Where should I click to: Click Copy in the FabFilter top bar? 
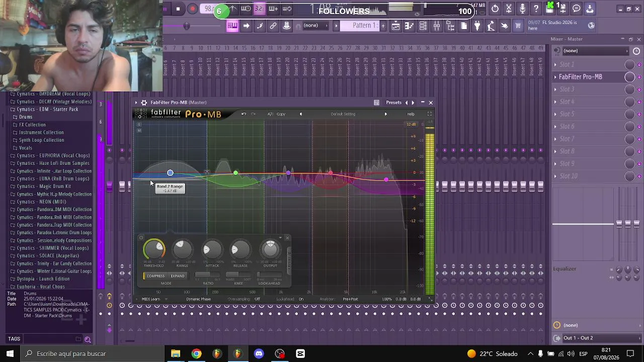[281, 114]
